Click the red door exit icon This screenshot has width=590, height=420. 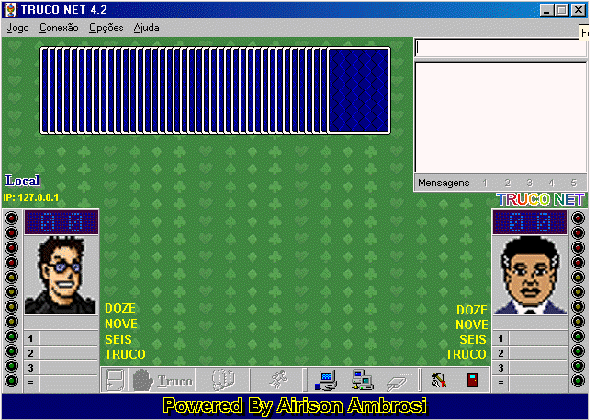point(473,380)
